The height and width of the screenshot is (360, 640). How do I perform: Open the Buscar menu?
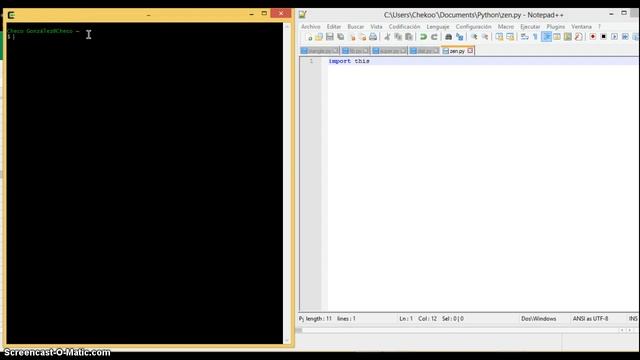tap(356, 27)
